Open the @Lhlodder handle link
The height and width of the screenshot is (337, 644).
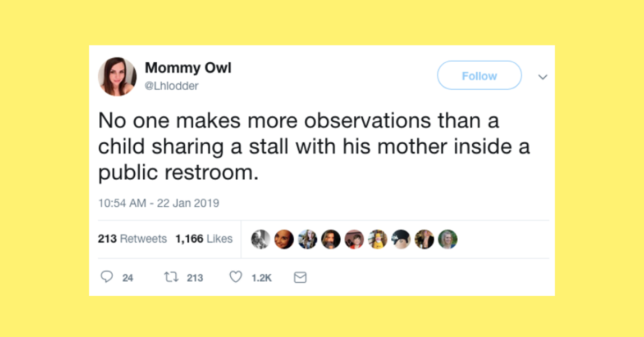click(172, 85)
